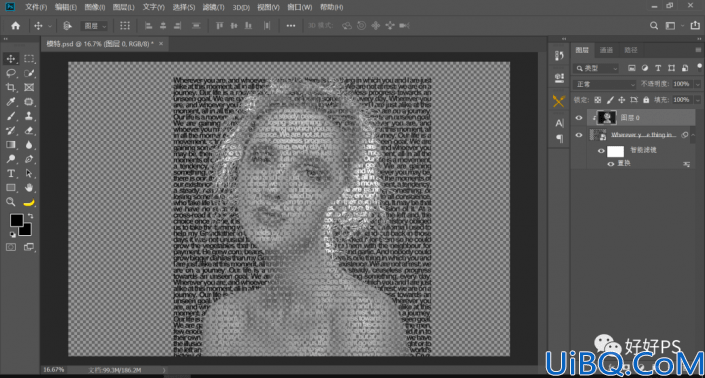Open the 文件(F) menu
This screenshot has width=705, height=378.
[36, 7]
